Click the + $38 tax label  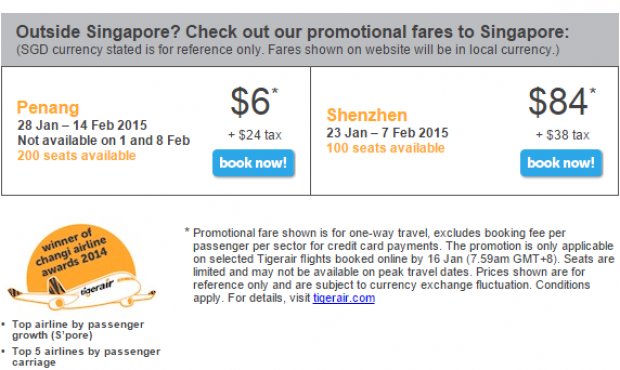[x=562, y=135]
